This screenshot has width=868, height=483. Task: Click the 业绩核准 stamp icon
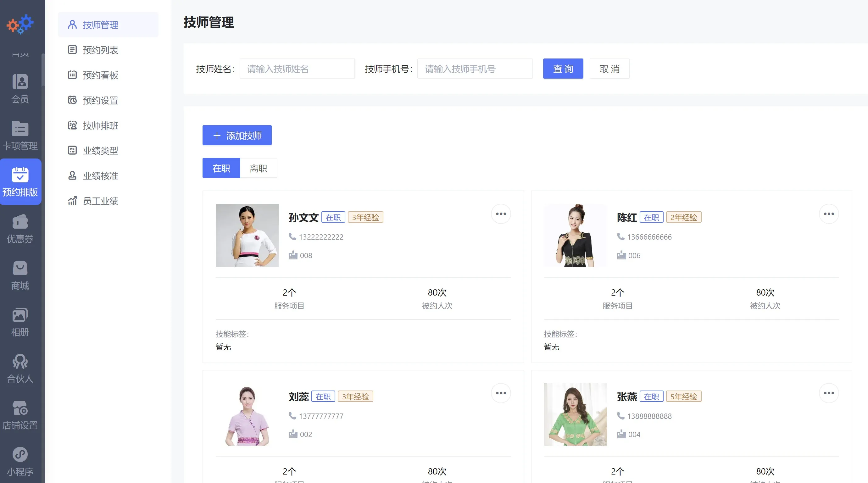[72, 175]
